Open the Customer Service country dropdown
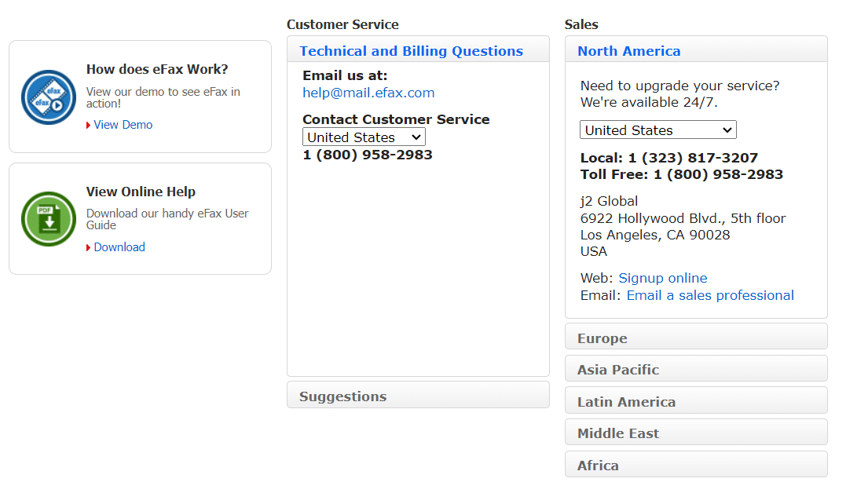857x504 pixels. point(364,137)
